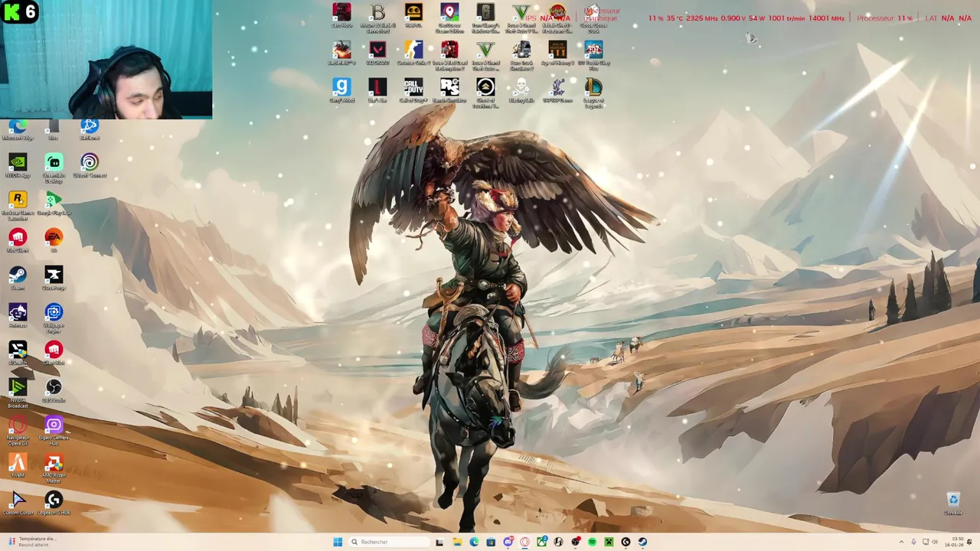Switch to Opera GX on the taskbar
The width and height of the screenshot is (980, 551).
(524, 542)
